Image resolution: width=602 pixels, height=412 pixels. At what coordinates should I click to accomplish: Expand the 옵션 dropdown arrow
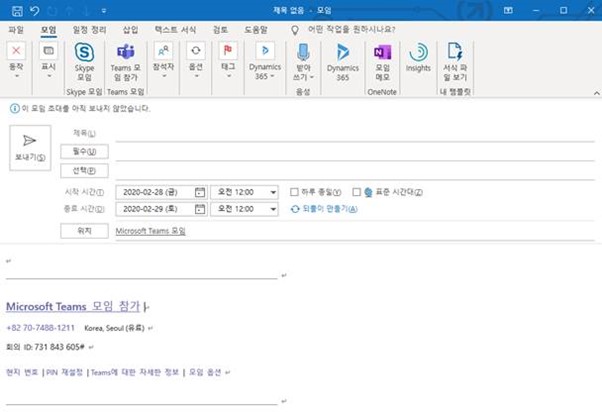coord(196,76)
